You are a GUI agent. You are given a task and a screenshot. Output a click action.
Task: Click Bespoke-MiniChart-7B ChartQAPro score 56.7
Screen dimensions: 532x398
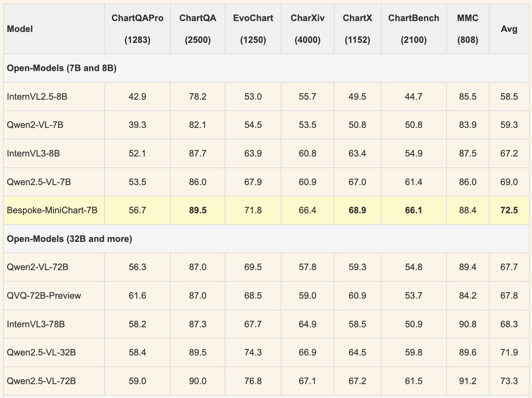click(137, 210)
